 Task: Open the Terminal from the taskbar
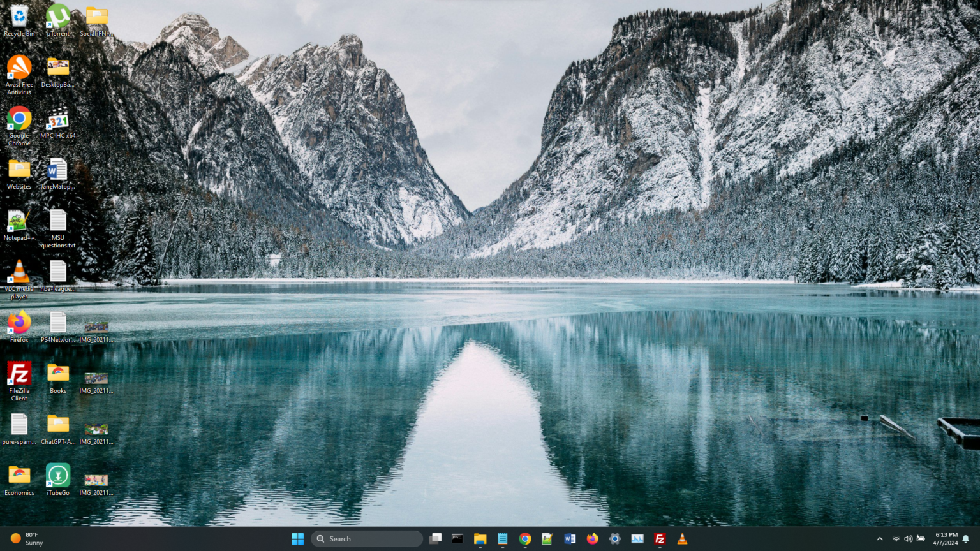coord(457,539)
